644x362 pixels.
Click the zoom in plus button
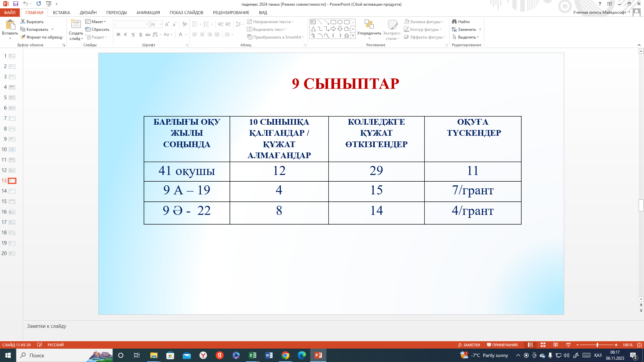click(x=616, y=345)
